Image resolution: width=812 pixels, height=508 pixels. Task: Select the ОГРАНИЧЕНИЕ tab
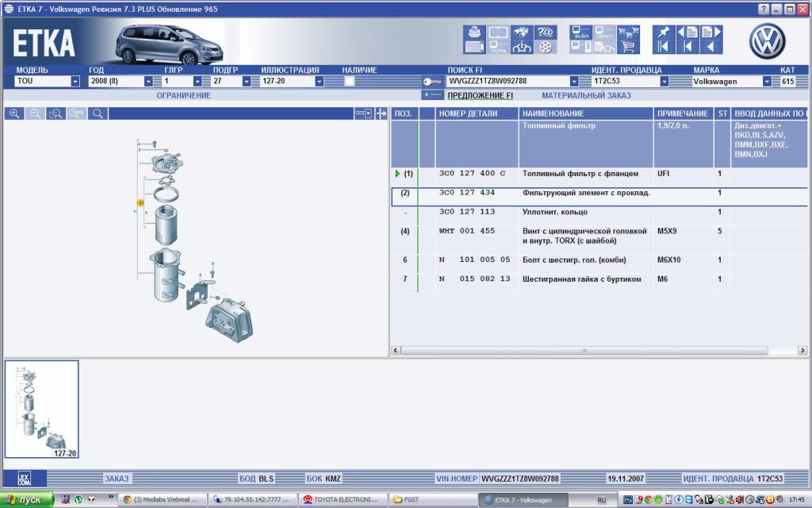tap(183, 95)
